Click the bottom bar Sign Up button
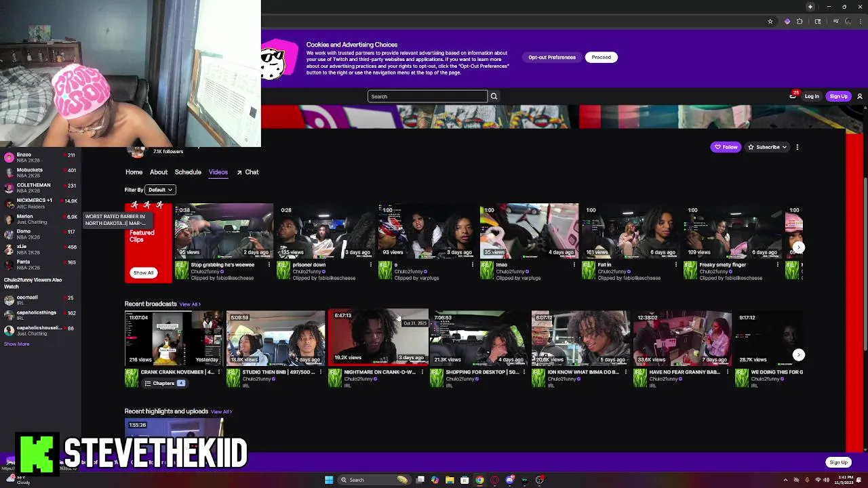The width and height of the screenshot is (868, 488). click(x=838, y=462)
